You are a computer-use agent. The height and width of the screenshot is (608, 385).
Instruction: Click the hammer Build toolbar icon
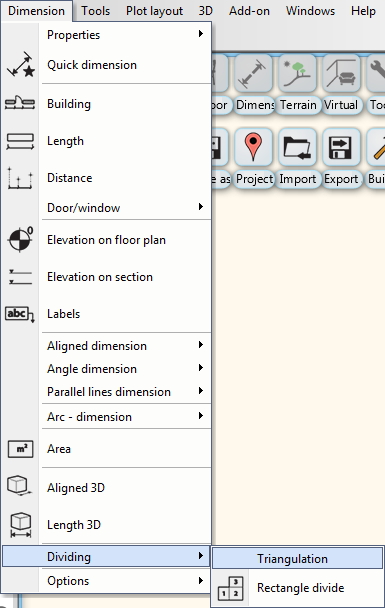[x=376, y=147]
